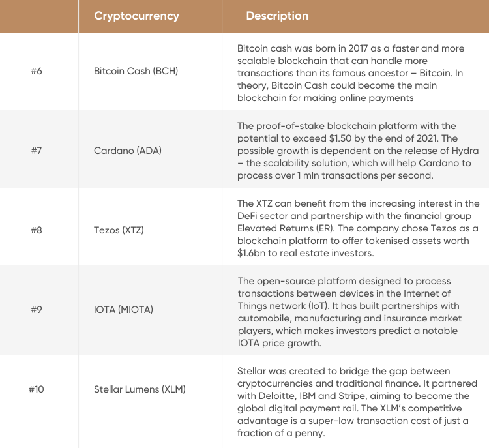Image resolution: width=489 pixels, height=448 pixels.
Task: Click the Bitcoin Cash description paragraph
Action: pyautogui.click(x=351, y=73)
